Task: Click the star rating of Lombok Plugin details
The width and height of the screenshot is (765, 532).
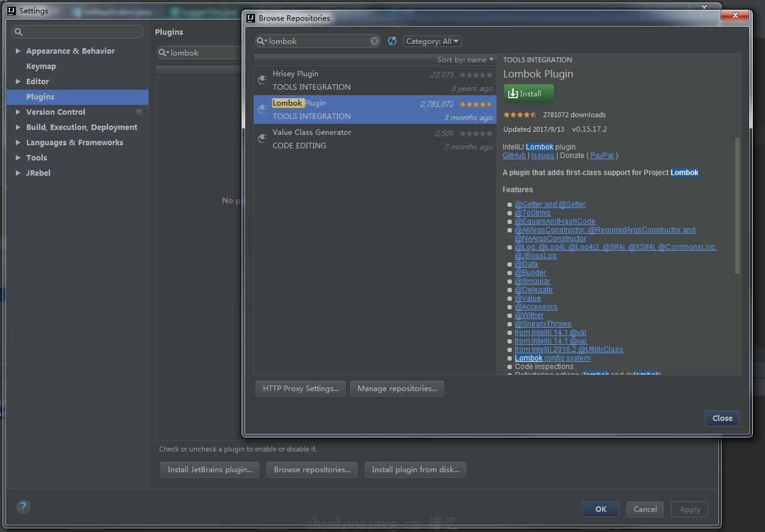Action: [520, 115]
